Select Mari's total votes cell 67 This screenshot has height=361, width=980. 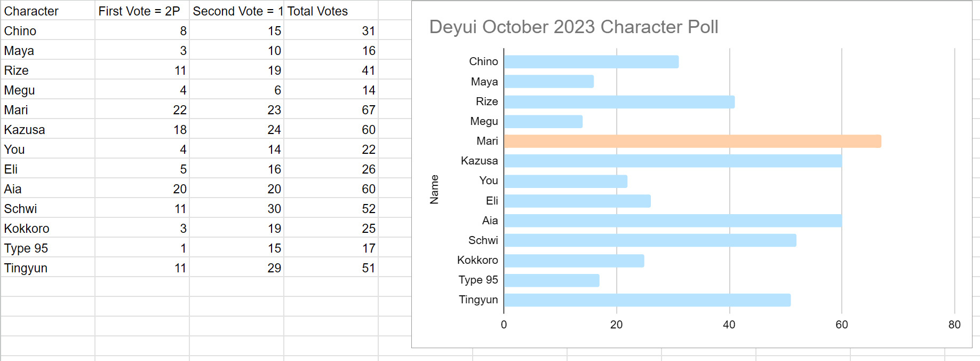[331, 109]
